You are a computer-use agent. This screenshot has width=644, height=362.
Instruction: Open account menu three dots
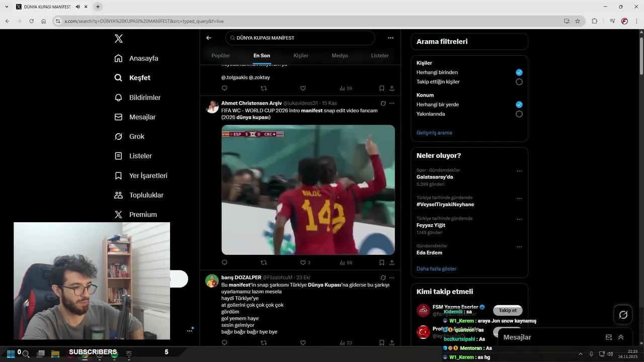(190, 330)
